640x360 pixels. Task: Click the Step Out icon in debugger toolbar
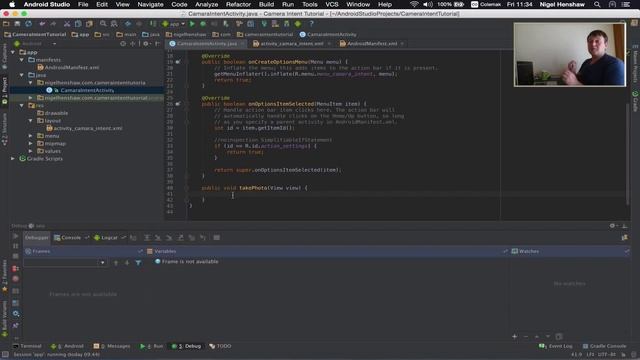(x=180, y=238)
